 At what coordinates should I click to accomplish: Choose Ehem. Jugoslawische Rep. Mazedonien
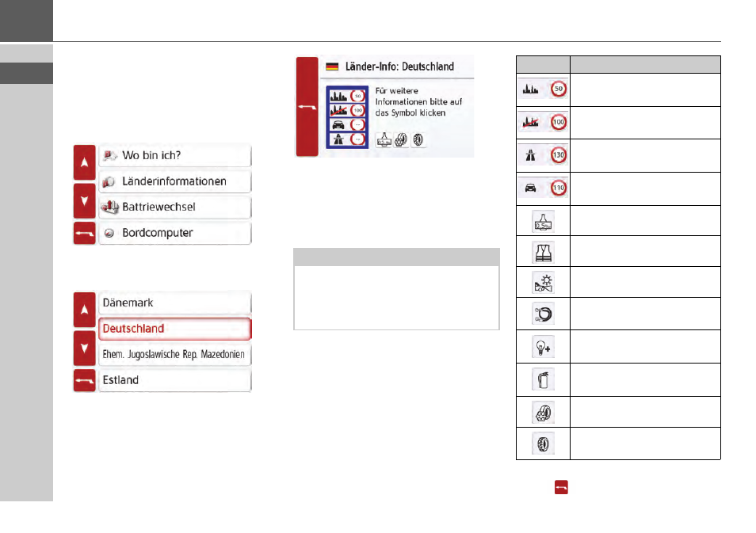[174, 355]
